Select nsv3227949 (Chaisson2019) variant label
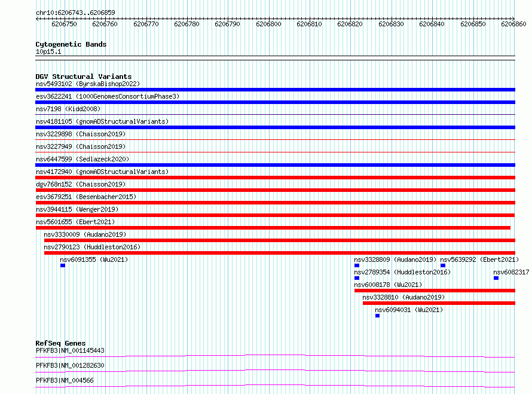The width and height of the screenshot is (532, 394). [81, 146]
